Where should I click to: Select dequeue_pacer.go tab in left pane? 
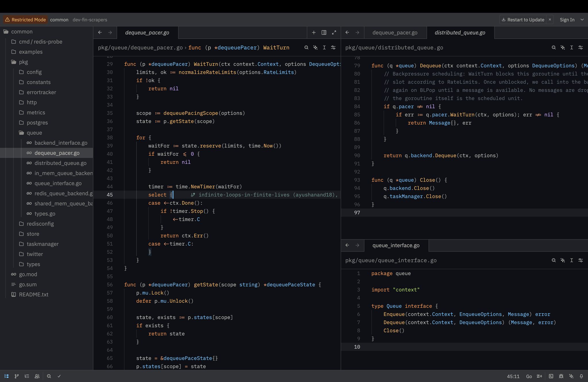pyautogui.click(x=147, y=33)
